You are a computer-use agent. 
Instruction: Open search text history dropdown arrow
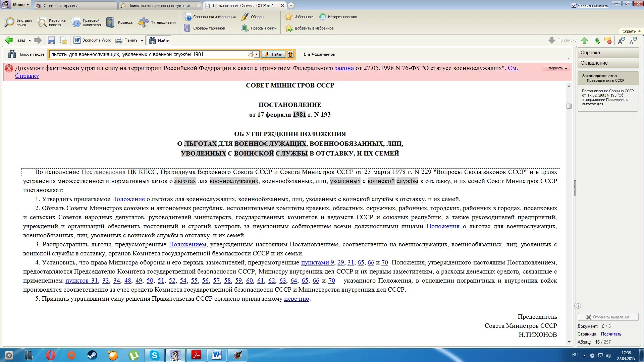pyautogui.click(x=257, y=54)
